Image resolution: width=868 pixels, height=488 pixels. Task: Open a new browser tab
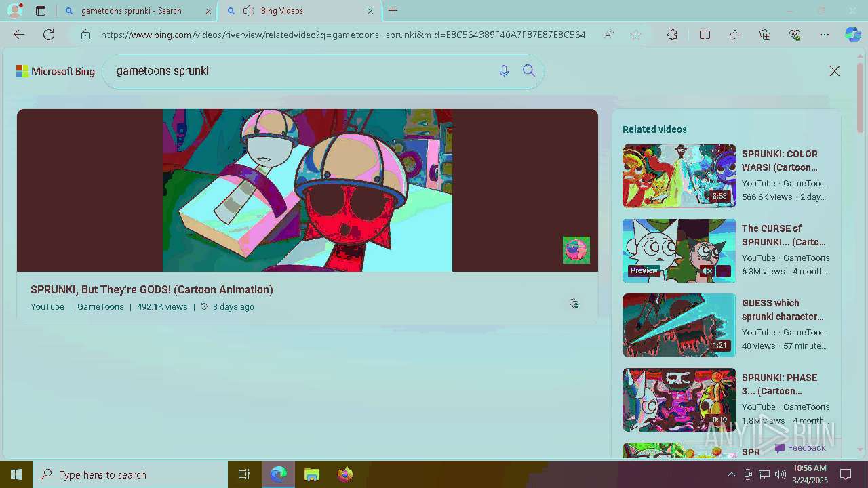[393, 11]
